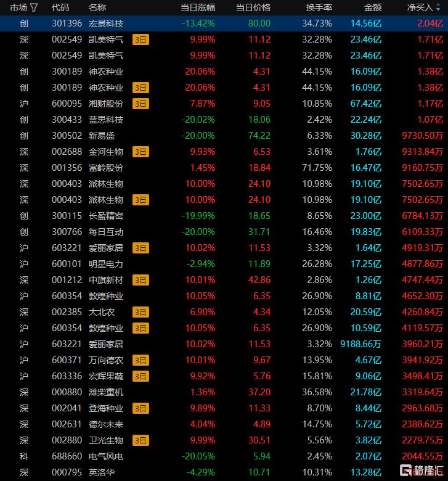This screenshot has width=448, height=481.
Task: Click the 3日 badge beside 中旗新材
Action: coord(141,280)
